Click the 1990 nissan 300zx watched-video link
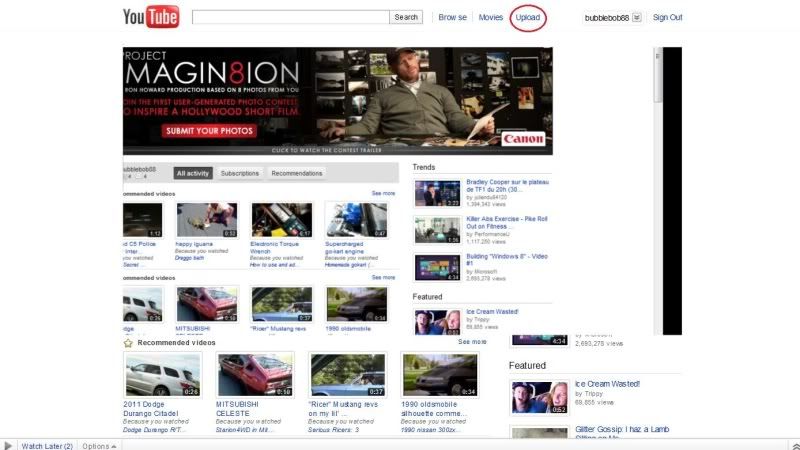Viewport: 800px width, 450px height. tap(431, 430)
